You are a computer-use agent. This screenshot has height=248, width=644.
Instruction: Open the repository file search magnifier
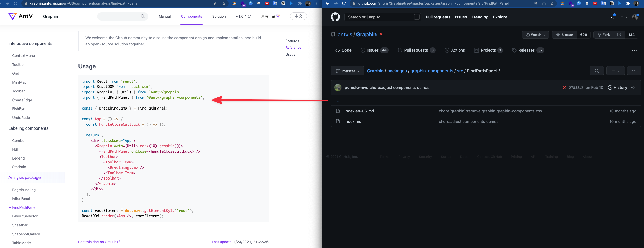(x=597, y=71)
